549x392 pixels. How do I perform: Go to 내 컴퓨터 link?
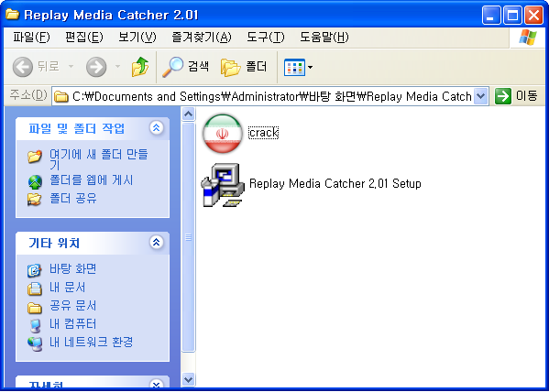point(72,323)
